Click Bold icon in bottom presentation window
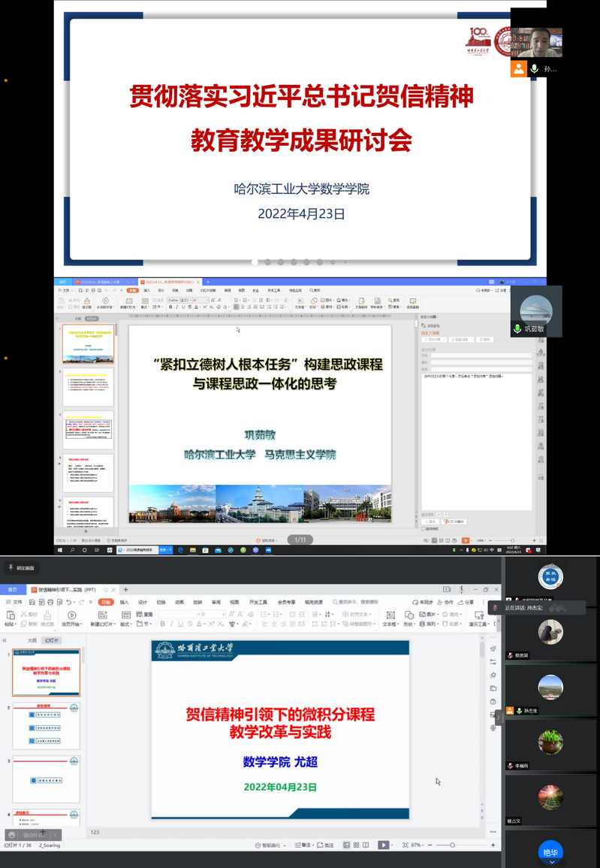This screenshot has width=600, height=868. 162,624
